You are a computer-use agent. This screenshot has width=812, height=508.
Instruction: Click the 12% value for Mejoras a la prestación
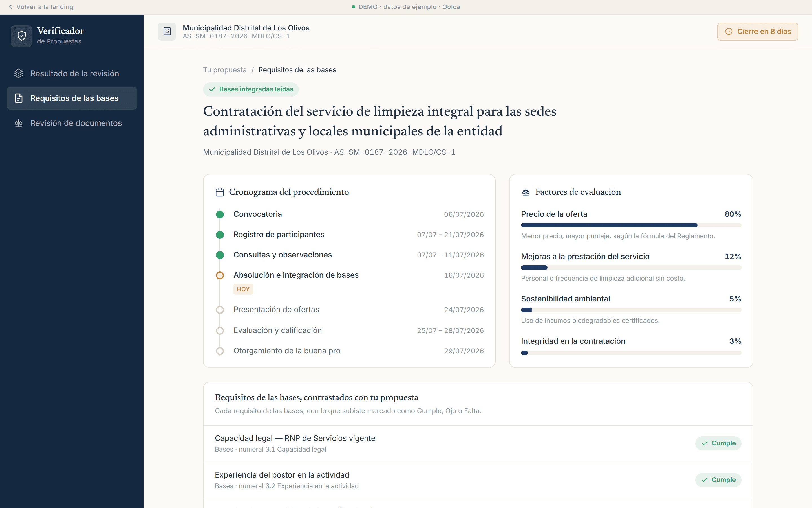coord(733,257)
